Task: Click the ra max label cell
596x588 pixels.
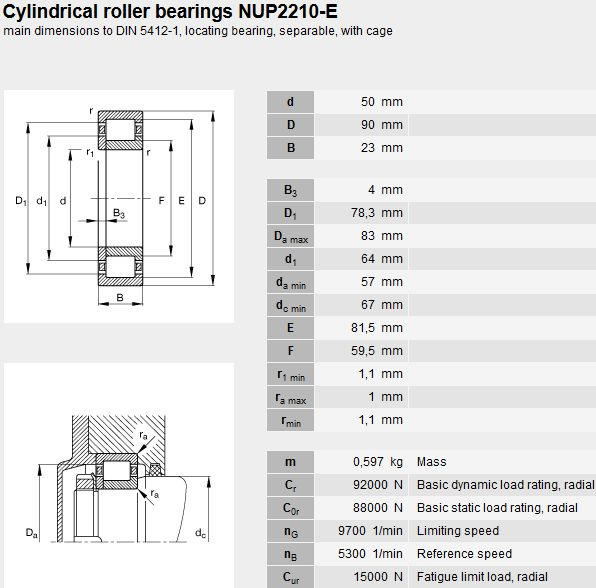Action: point(290,397)
